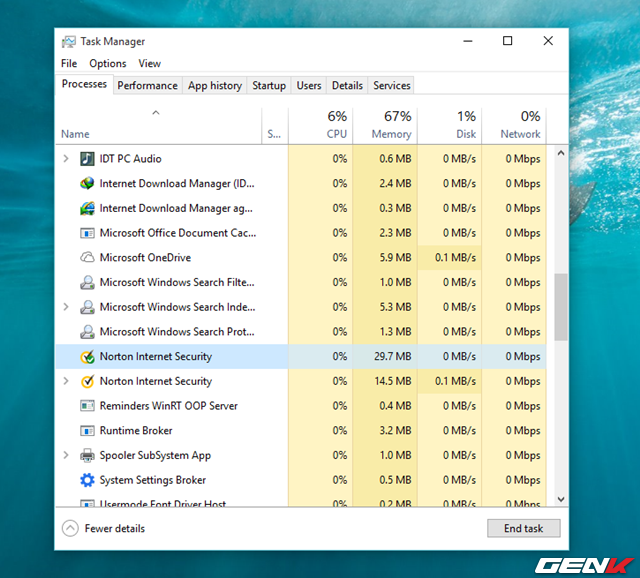Switch to the Services tab
The width and height of the screenshot is (640, 578).
point(391,85)
